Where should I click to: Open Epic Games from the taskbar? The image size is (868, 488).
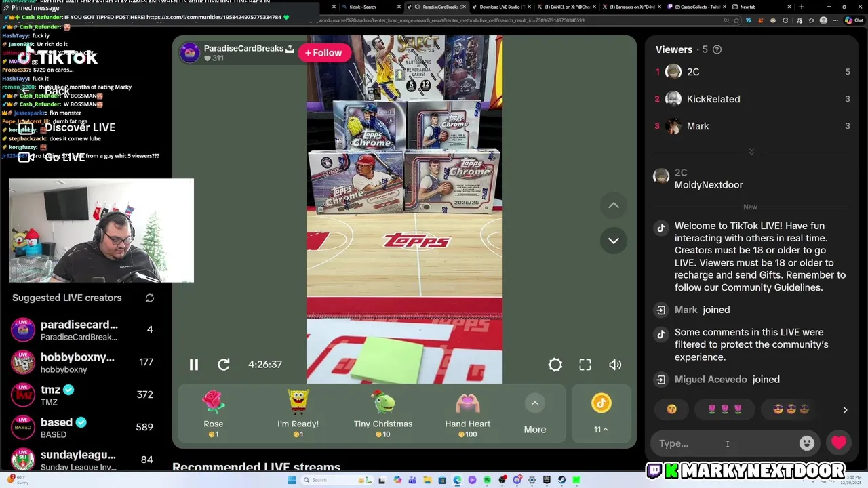[x=547, y=481]
